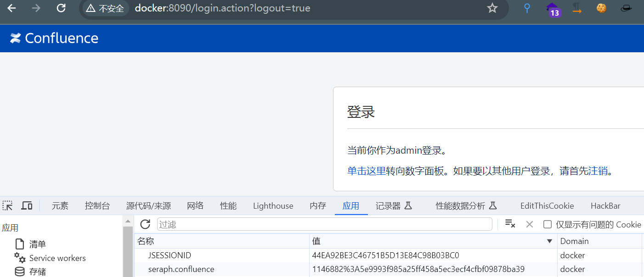Sort cookies by 名称 column header
Image resolution: width=644 pixels, height=277 pixels.
[x=222, y=241]
